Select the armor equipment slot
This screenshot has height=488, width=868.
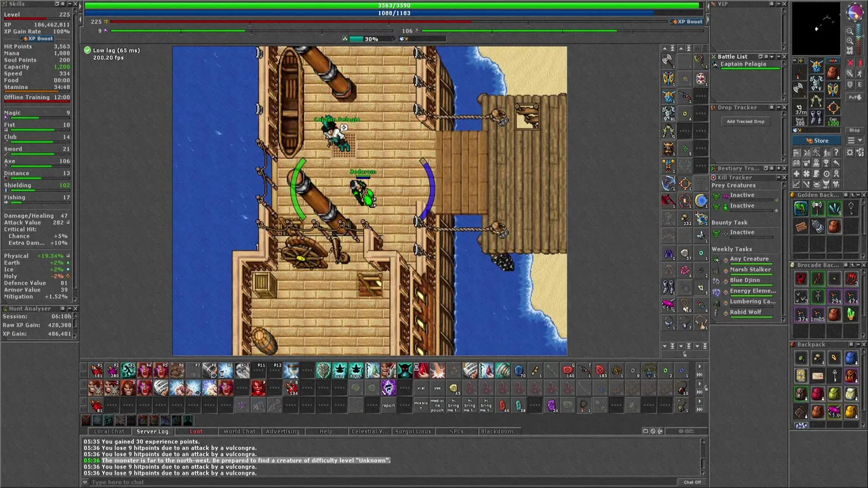click(x=816, y=82)
